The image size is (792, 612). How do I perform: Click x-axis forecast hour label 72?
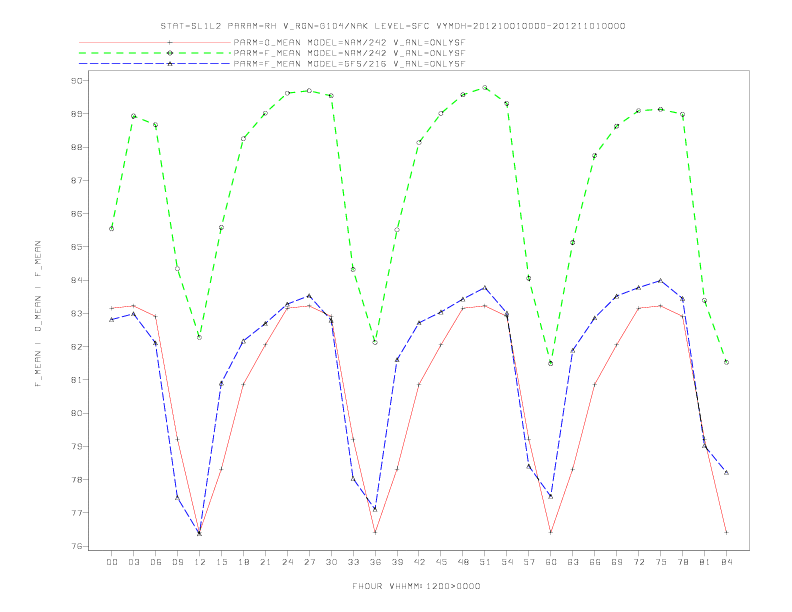[639, 562]
